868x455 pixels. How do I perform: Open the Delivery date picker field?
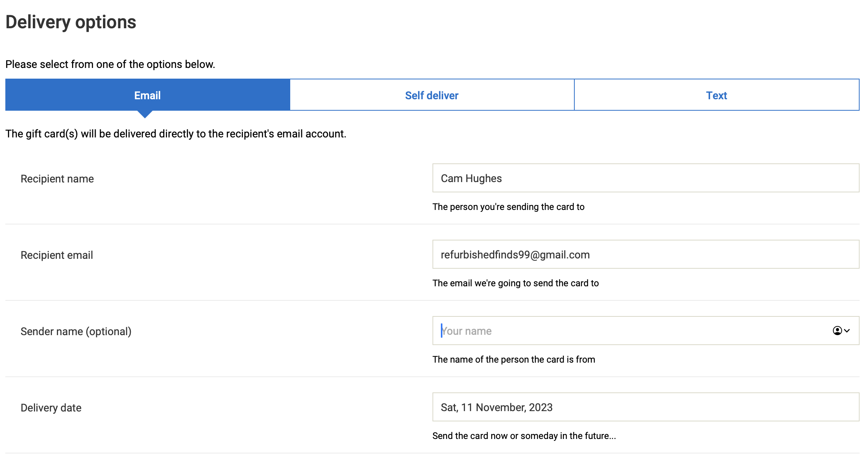645,407
